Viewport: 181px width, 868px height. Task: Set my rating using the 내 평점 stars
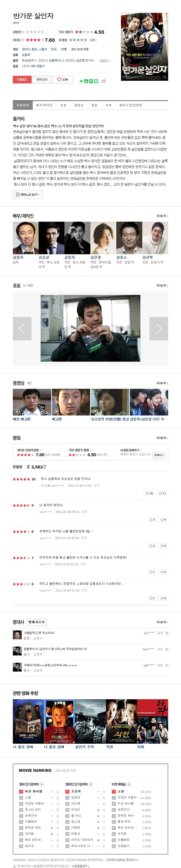click(x=78, y=40)
